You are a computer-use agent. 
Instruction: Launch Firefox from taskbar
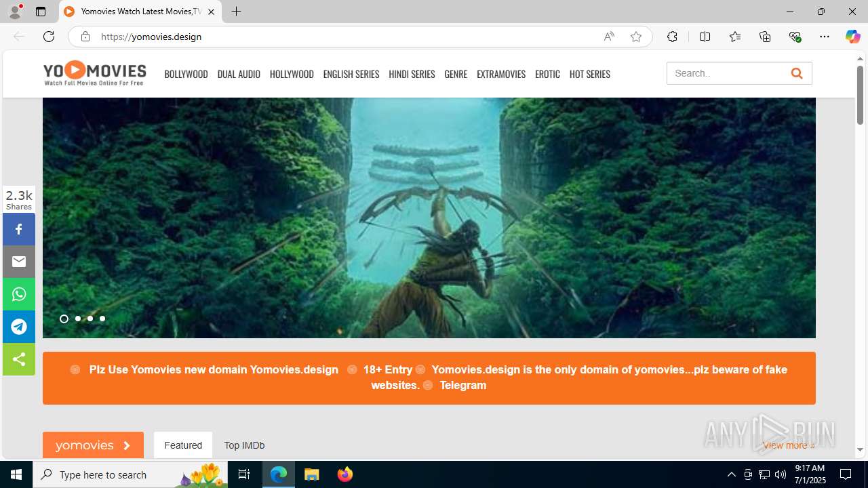(x=345, y=474)
